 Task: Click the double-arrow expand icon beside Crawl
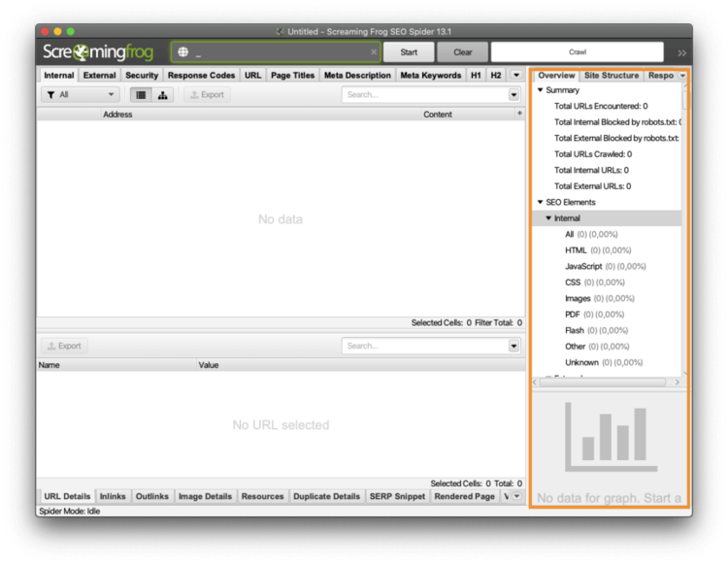pos(682,52)
